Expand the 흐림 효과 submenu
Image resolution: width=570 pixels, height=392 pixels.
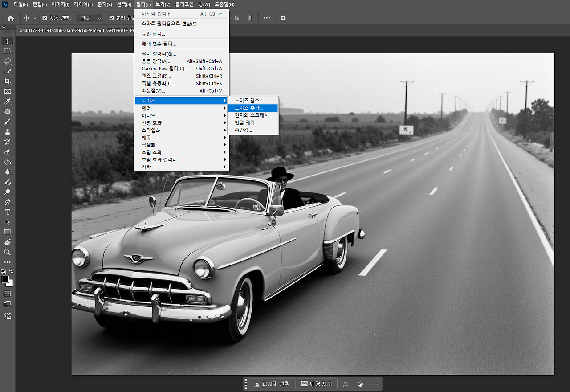tap(182, 152)
